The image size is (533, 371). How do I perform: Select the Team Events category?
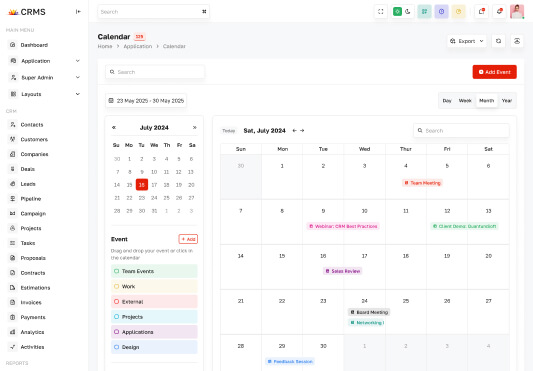pos(154,271)
